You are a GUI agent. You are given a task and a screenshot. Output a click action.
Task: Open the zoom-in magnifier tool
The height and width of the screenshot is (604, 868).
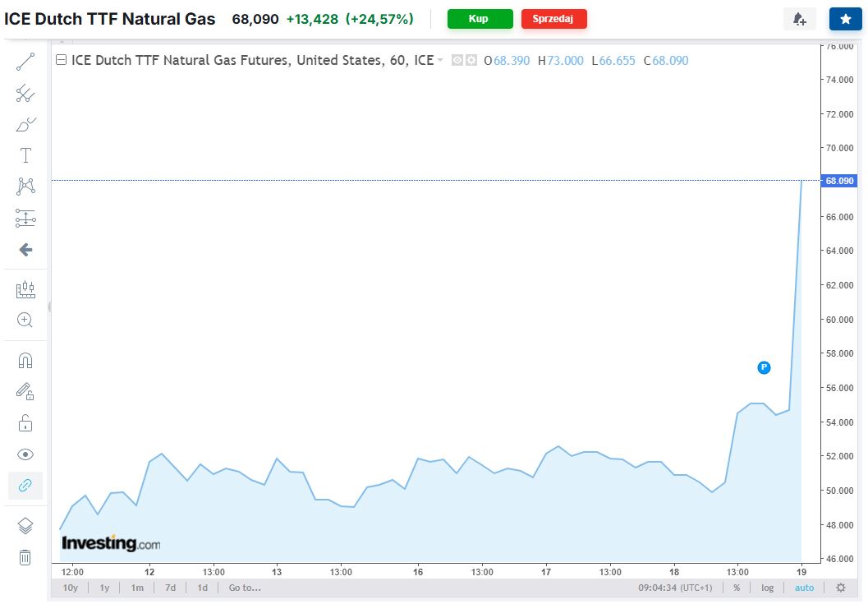(x=25, y=320)
